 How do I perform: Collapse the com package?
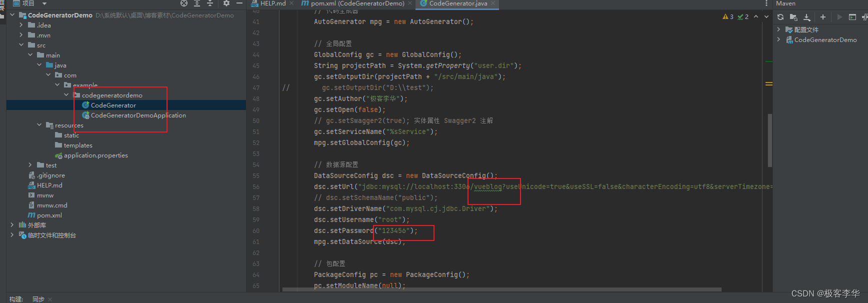tap(48, 75)
